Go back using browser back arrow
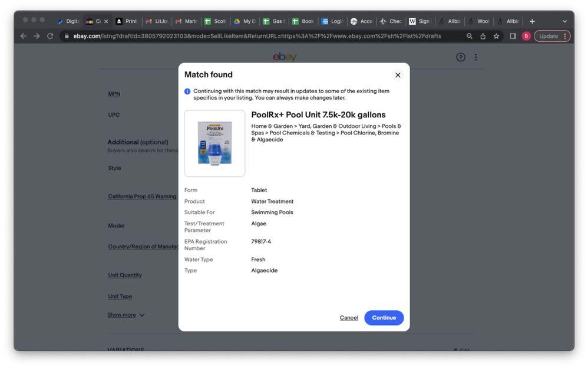 click(x=23, y=36)
